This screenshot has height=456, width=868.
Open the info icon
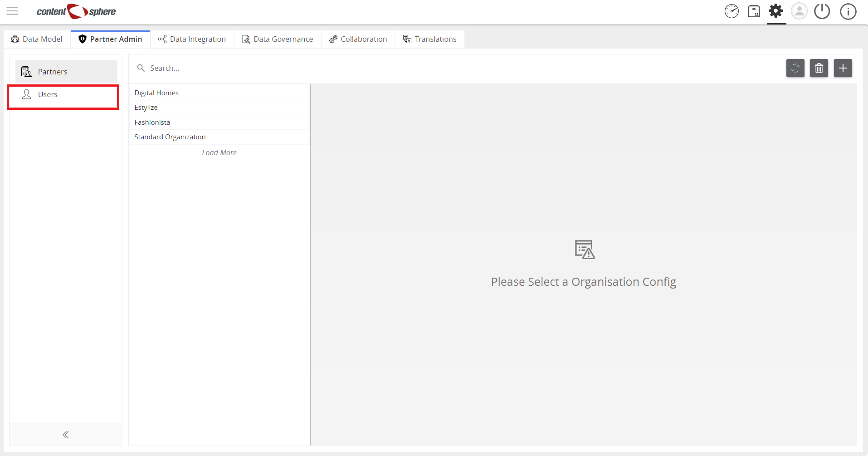[848, 11]
